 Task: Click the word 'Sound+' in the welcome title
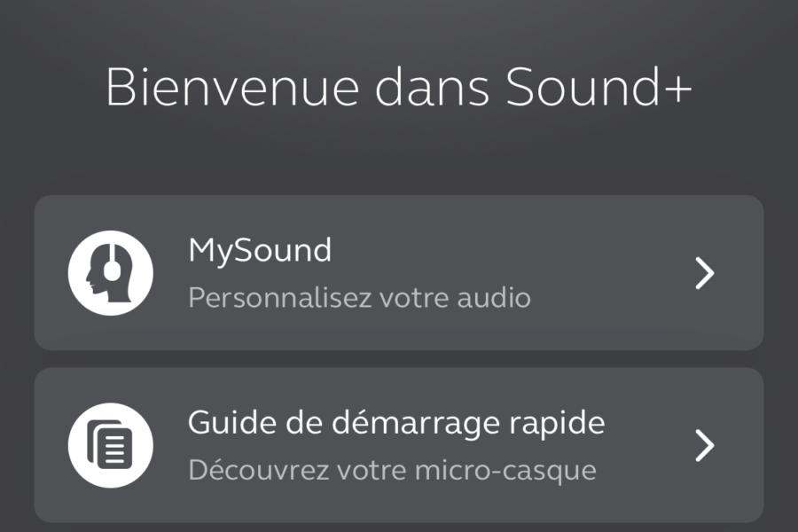(599, 88)
